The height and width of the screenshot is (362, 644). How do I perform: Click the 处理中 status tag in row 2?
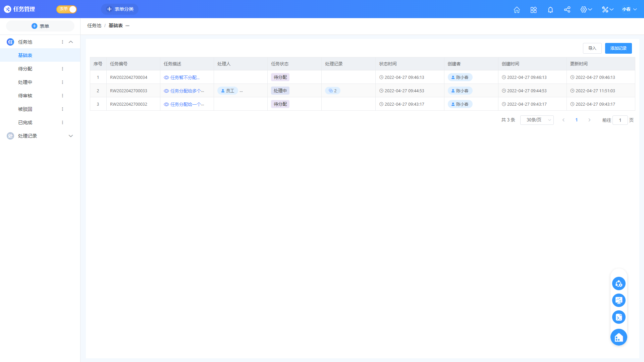280,91
